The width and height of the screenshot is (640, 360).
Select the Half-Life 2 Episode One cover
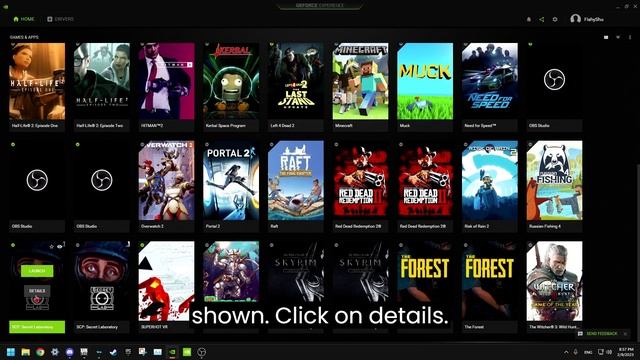click(x=37, y=81)
